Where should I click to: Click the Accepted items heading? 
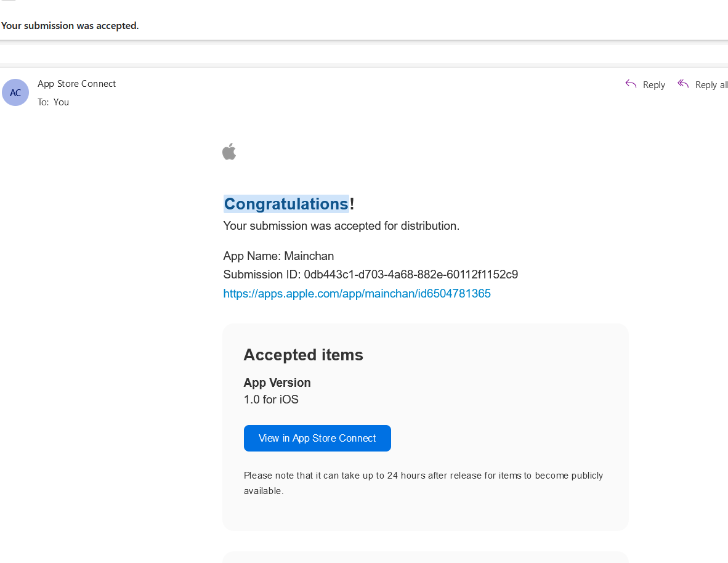[x=303, y=355]
